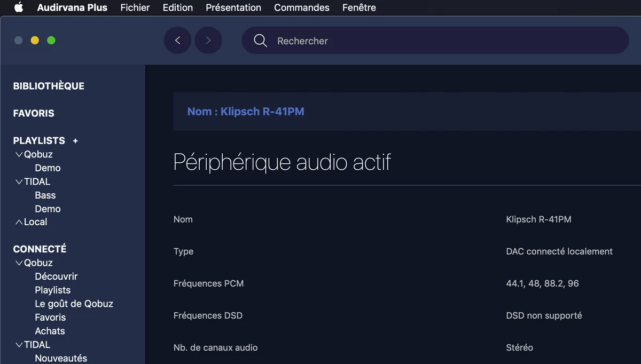The image size is (641, 364).
Task: Select the Playlists sidebar heading
Action: click(39, 140)
